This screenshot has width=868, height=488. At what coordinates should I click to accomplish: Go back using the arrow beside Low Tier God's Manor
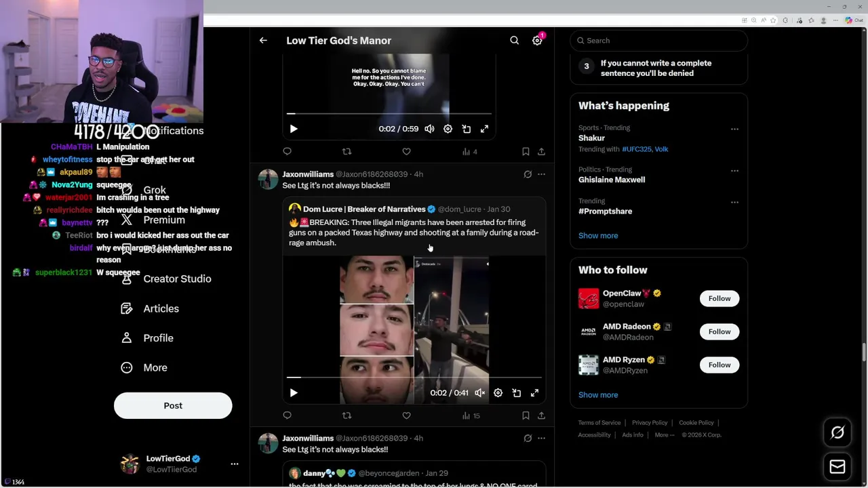[263, 41]
